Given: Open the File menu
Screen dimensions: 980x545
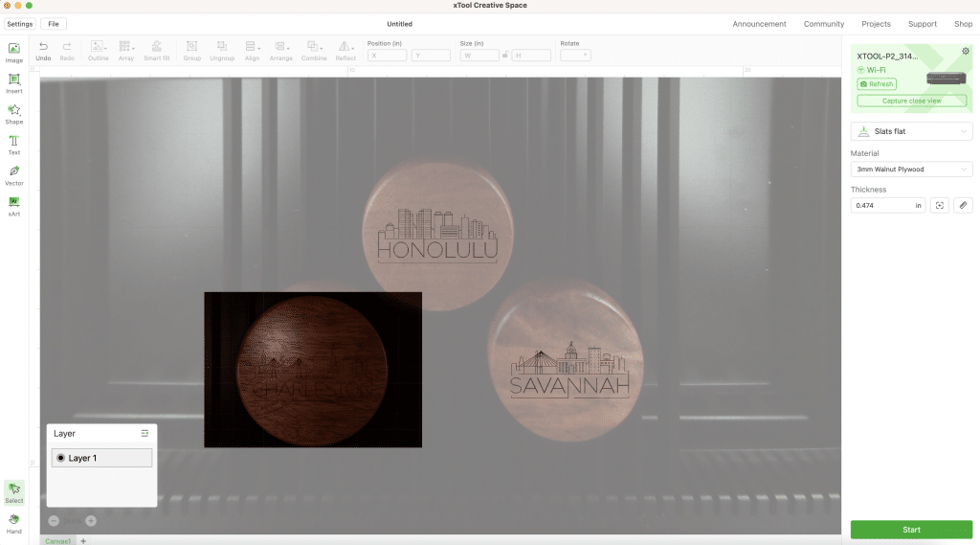Looking at the screenshot, I should pyautogui.click(x=54, y=24).
